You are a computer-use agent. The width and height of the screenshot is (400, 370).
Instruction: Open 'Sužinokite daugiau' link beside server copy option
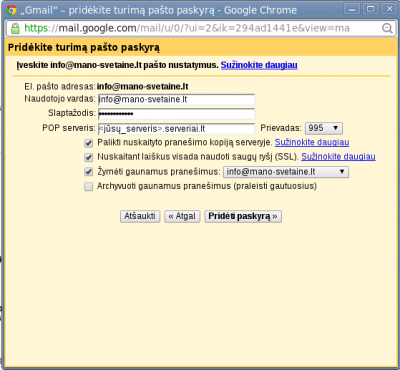(x=312, y=142)
